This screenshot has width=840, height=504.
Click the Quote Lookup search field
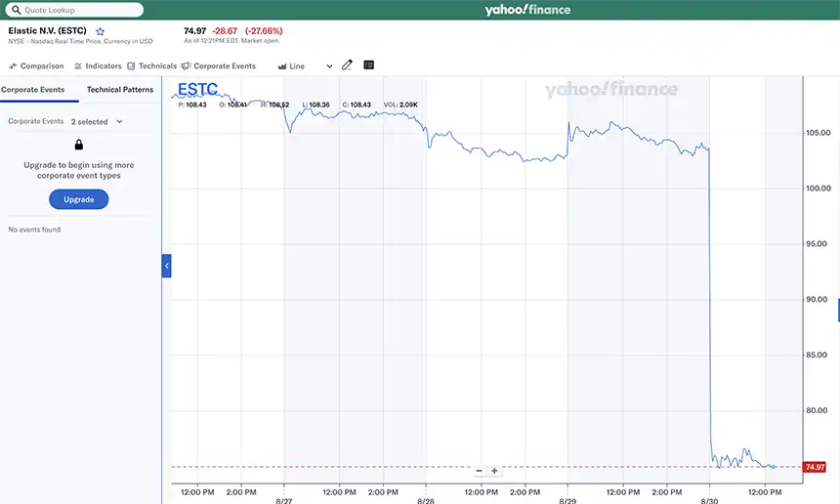coord(78,10)
